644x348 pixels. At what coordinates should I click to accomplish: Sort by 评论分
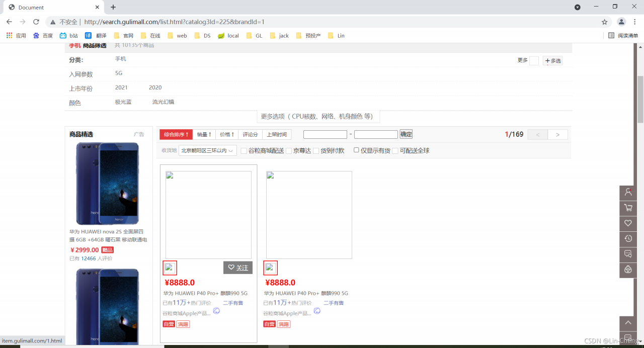point(250,134)
